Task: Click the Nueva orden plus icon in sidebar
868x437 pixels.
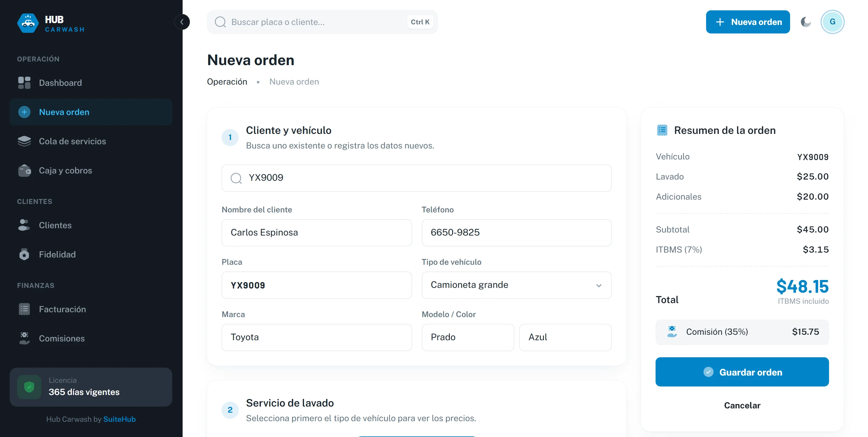Action: click(x=24, y=112)
